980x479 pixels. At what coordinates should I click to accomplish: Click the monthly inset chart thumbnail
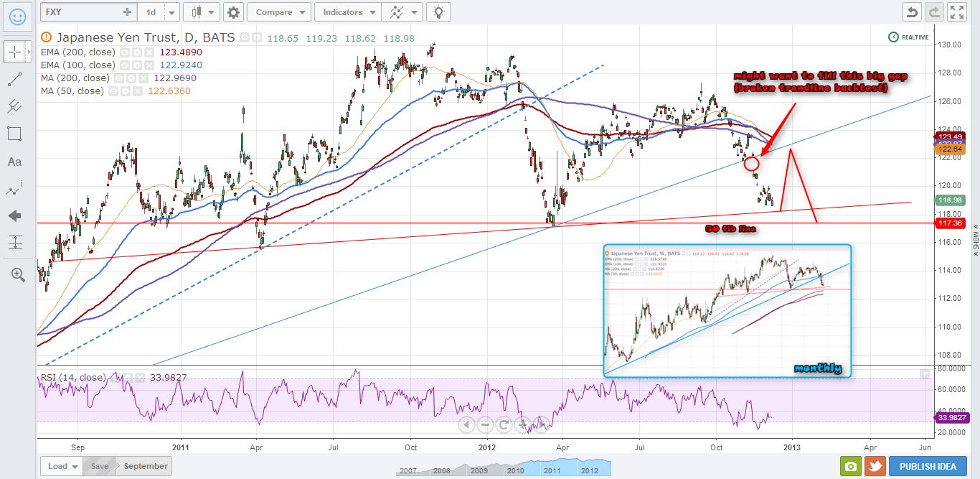click(x=727, y=310)
